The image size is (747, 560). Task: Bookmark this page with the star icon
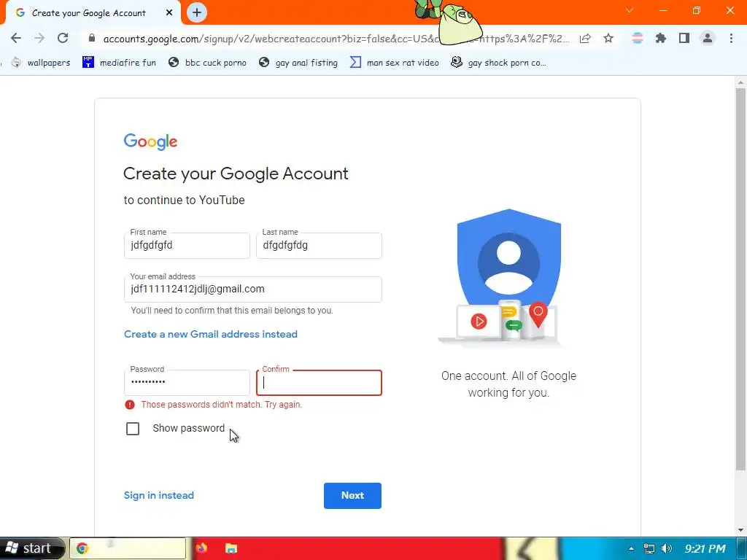(x=608, y=39)
